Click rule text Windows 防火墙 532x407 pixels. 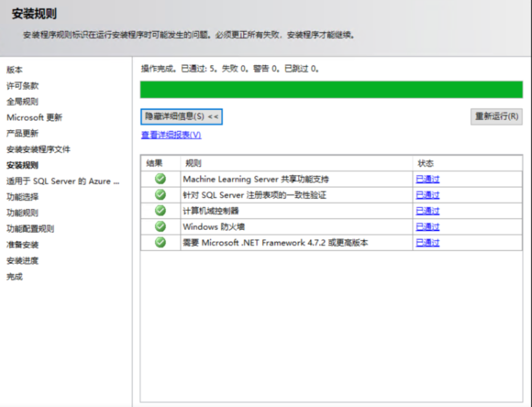click(x=214, y=227)
